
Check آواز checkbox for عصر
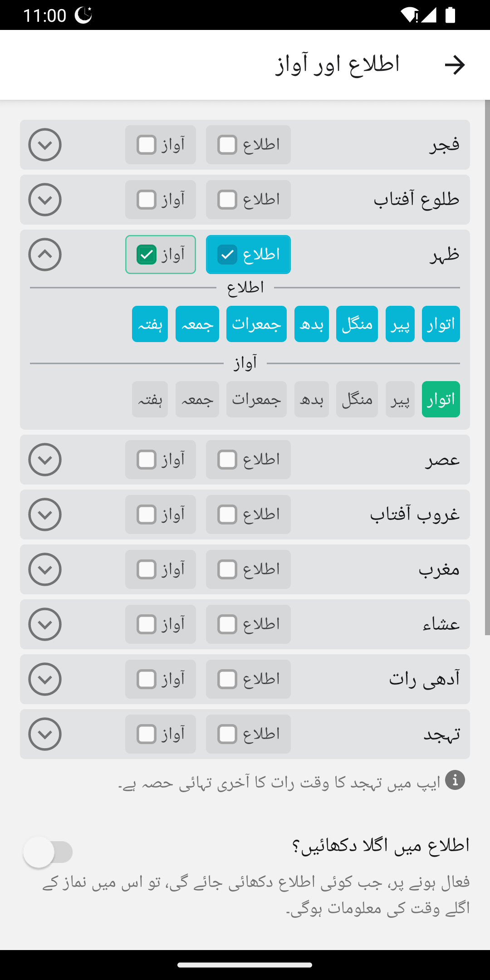coord(147,460)
